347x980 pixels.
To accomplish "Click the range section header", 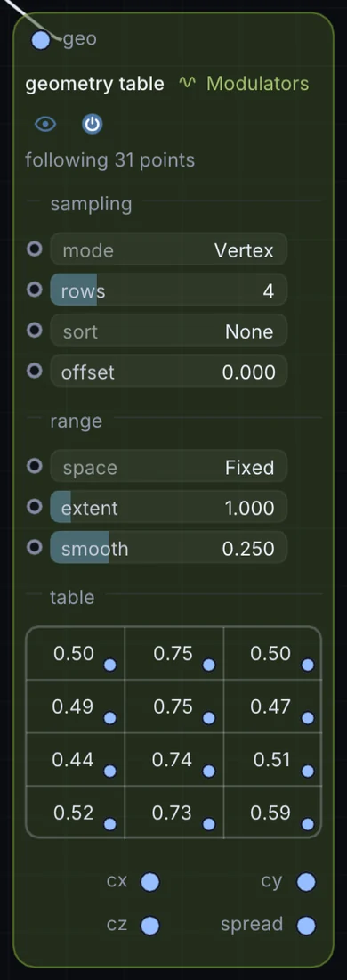I will (x=77, y=422).
